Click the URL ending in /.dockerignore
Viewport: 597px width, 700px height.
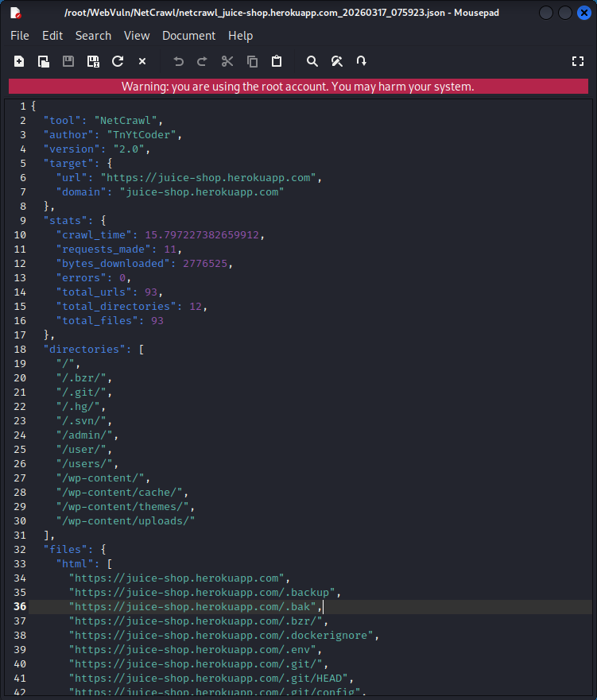click(x=223, y=635)
